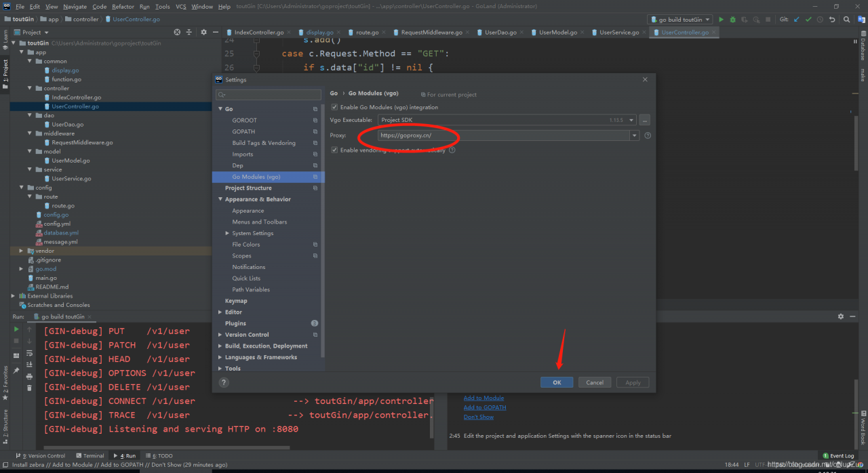Viewport: 868px width, 473px height.
Task: Expand the Proxy dropdown arrow
Action: tap(635, 136)
